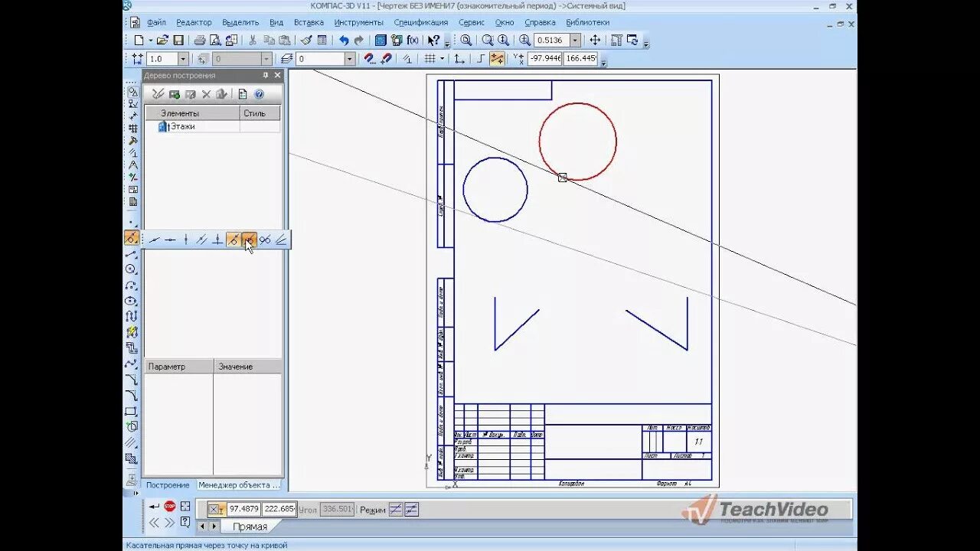Pin the build tree panel
The width and height of the screenshot is (980, 551).
click(x=266, y=75)
